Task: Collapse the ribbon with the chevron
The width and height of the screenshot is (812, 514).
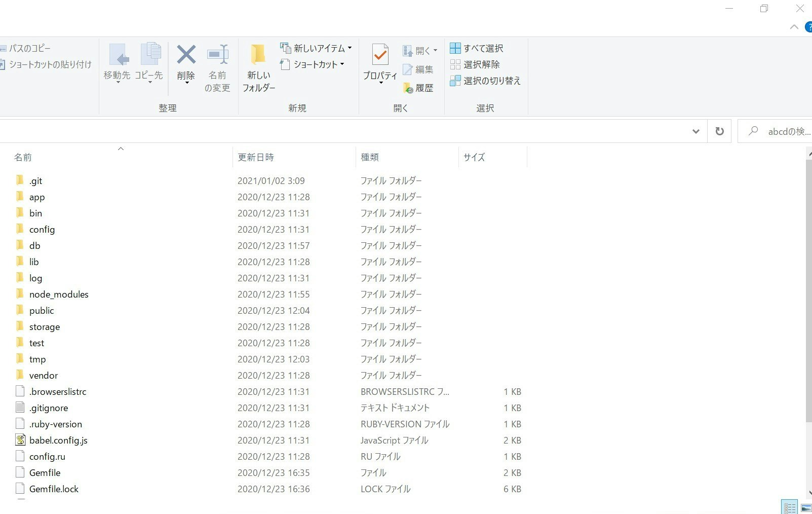Action: tap(794, 27)
